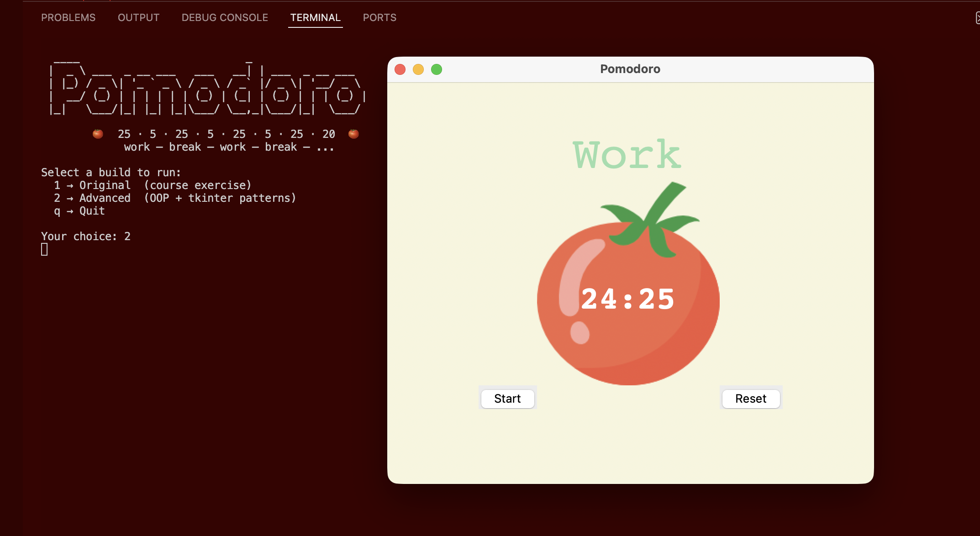
Task: Click the 'work — break — work — break' line
Action: pyautogui.click(x=229, y=147)
